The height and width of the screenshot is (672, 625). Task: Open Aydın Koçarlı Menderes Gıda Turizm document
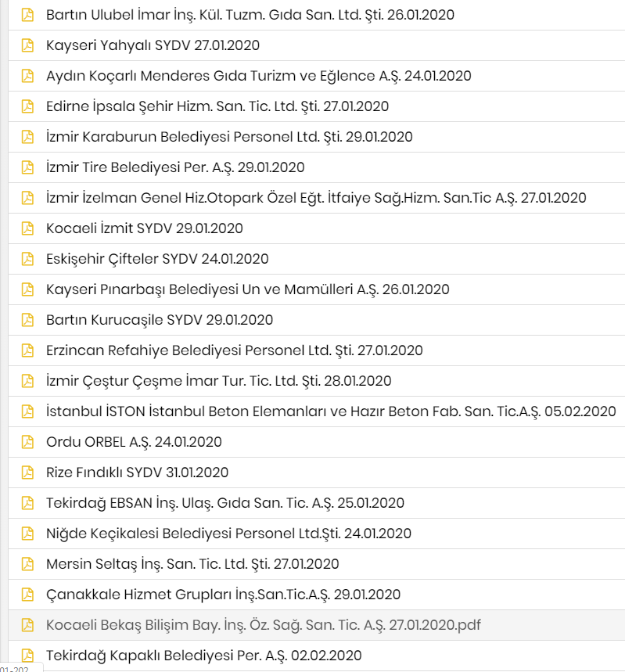click(x=259, y=75)
